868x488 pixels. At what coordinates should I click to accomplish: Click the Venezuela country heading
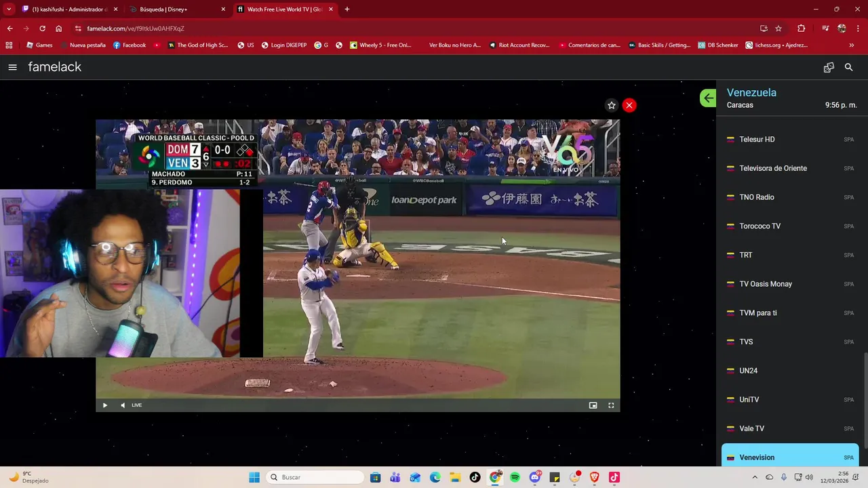coord(751,92)
